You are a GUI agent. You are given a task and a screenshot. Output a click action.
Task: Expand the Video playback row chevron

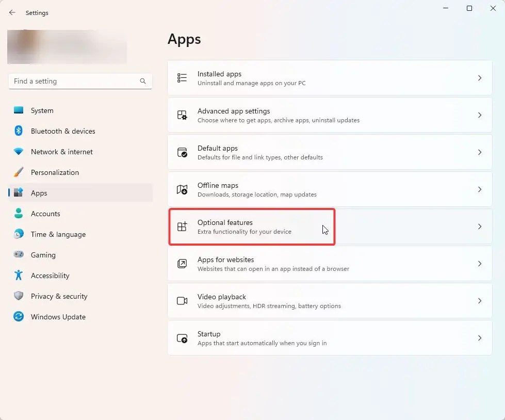pos(480,301)
